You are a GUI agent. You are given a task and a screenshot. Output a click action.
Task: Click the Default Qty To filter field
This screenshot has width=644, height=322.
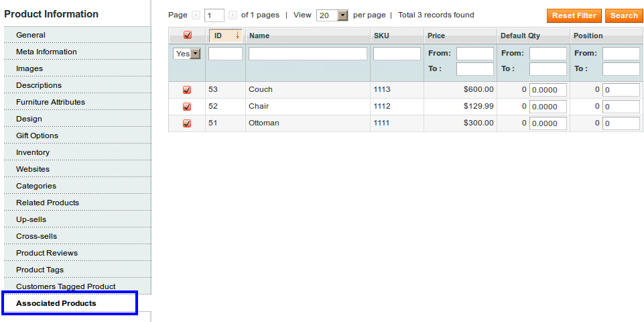click(548, 69)
